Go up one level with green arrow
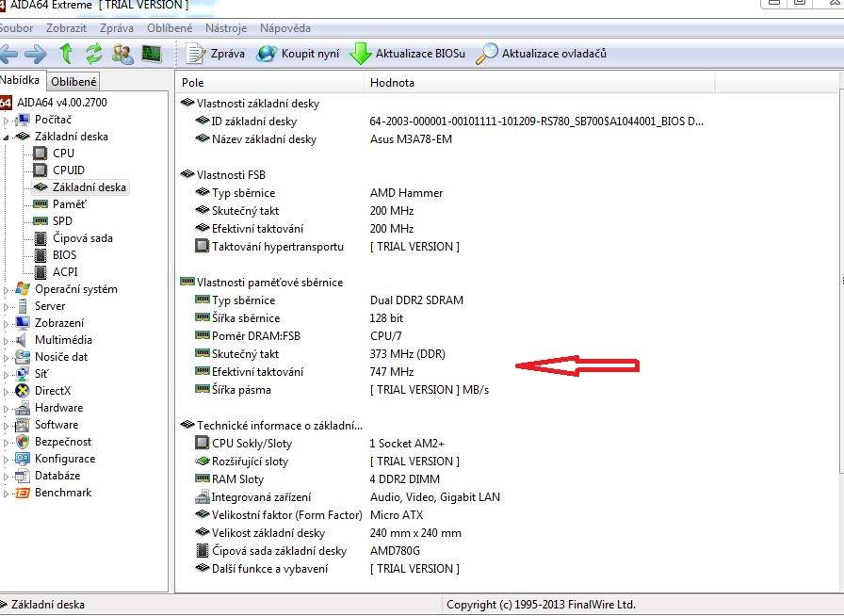Image resolution: width=844 pixels, height=616 pixels. pyautogui.click(x=66, y=54)
